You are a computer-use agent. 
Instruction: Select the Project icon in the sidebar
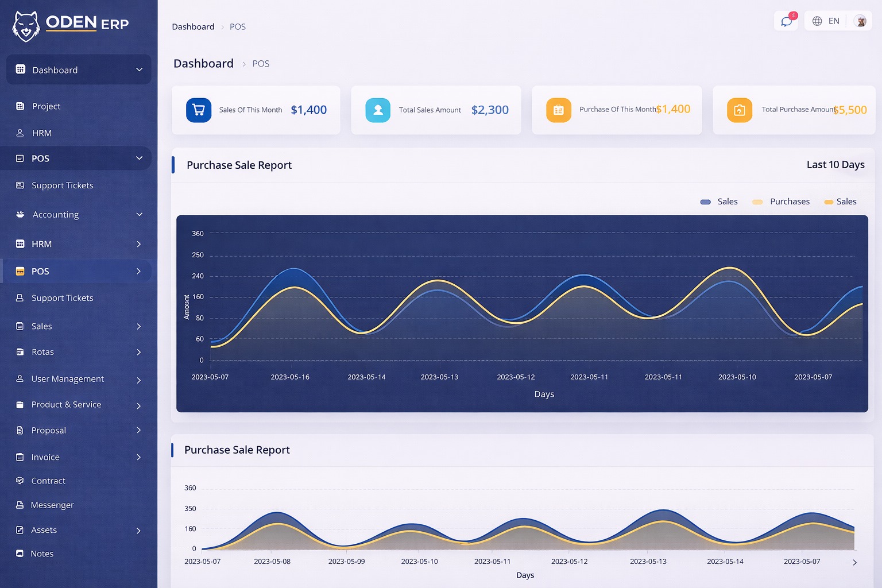point(20,106)
